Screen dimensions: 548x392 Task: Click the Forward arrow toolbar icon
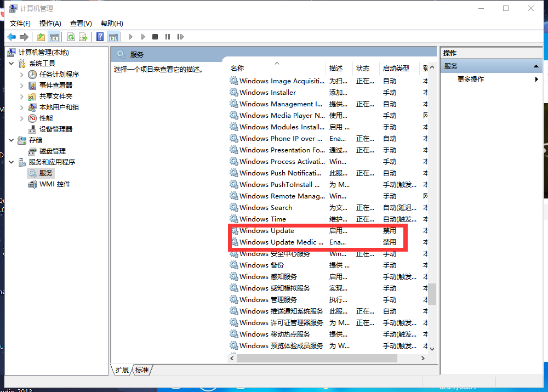point(24,37)
